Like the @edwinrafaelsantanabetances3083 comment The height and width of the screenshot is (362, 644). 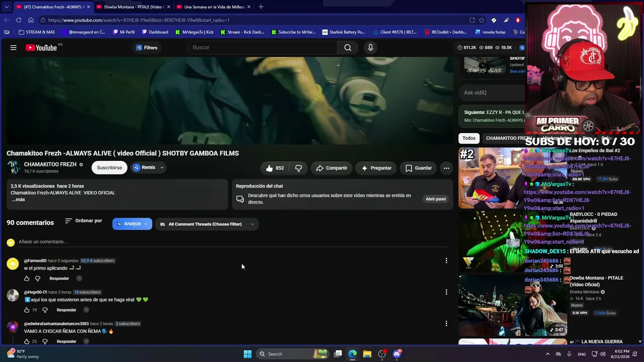tap(27, 342)
